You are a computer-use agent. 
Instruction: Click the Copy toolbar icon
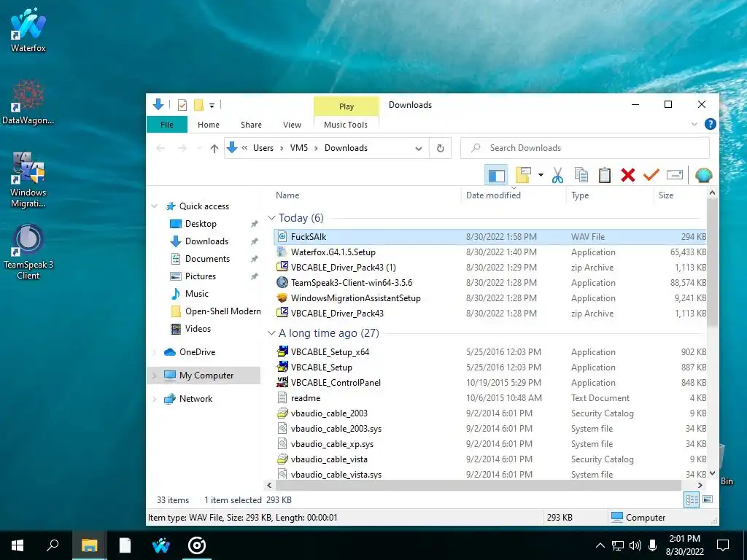click(x=581, y=175)
